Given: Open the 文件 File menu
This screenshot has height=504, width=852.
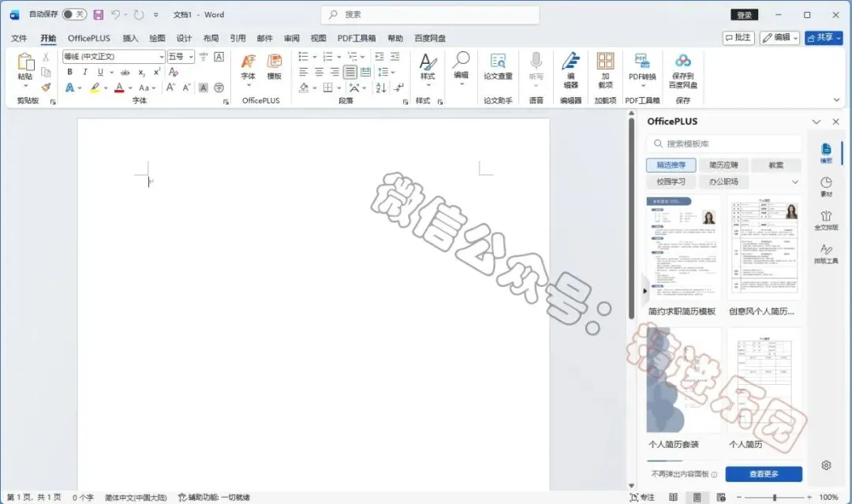Looking at the screenshot, I should [19, 38].
